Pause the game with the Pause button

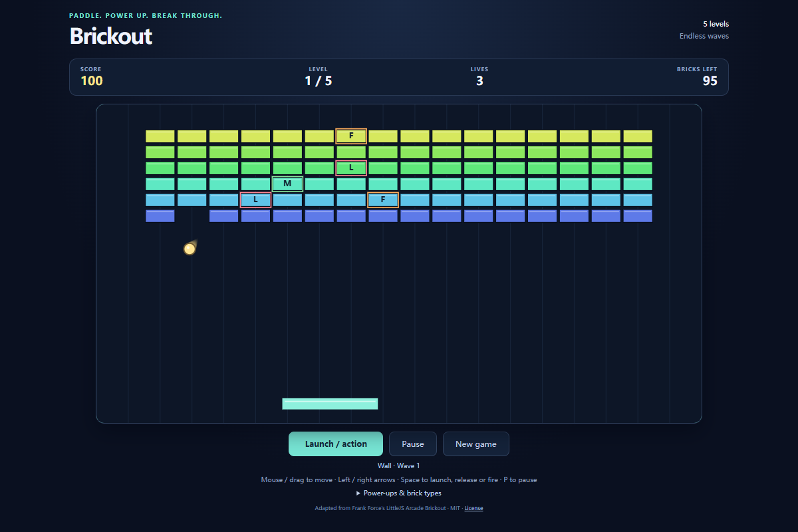coord(413,444)
